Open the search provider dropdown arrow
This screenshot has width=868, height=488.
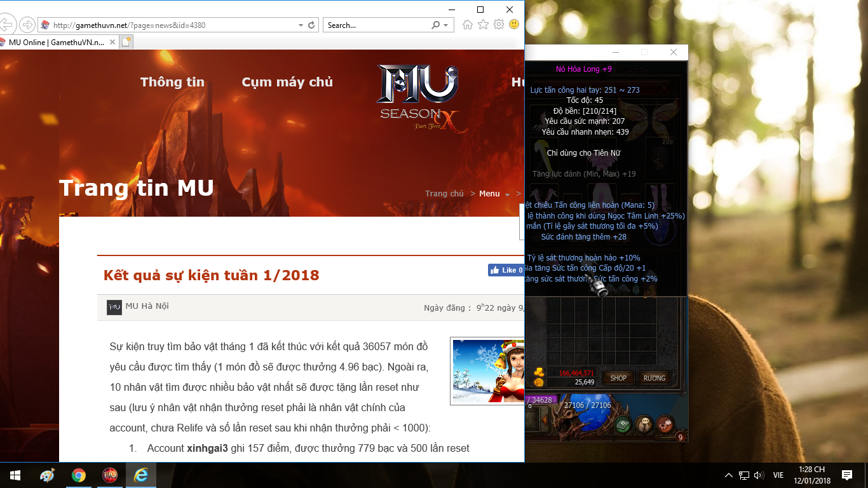tap(445, 25)
